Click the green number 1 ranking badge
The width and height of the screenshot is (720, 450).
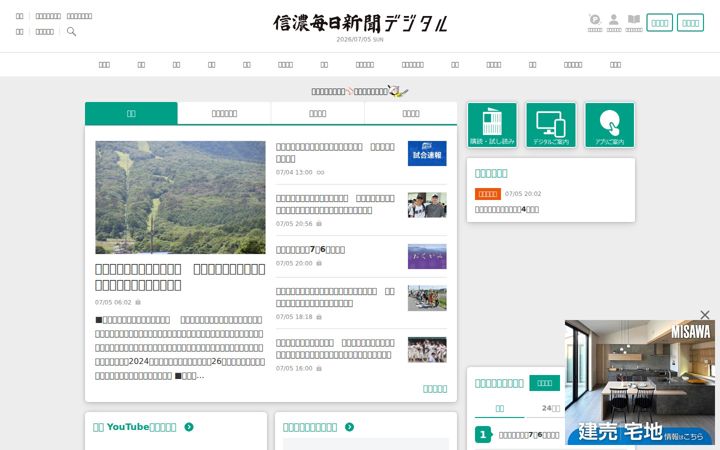483,434
